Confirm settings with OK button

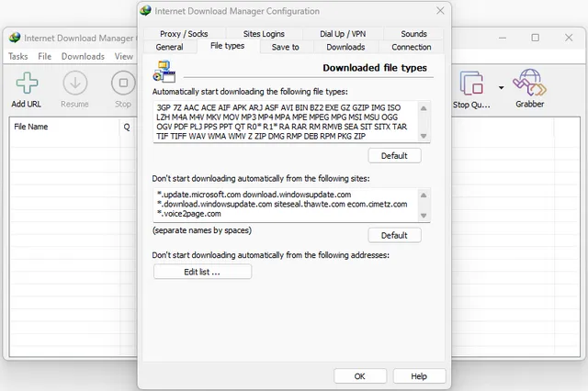[x=359, y=376]
